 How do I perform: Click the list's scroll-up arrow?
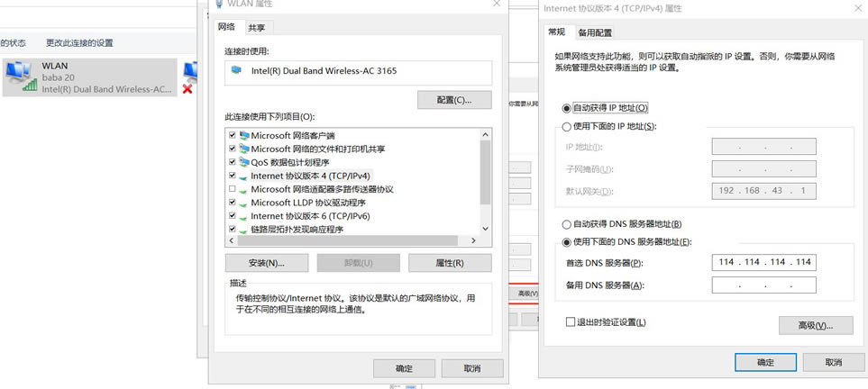[486, 135]
